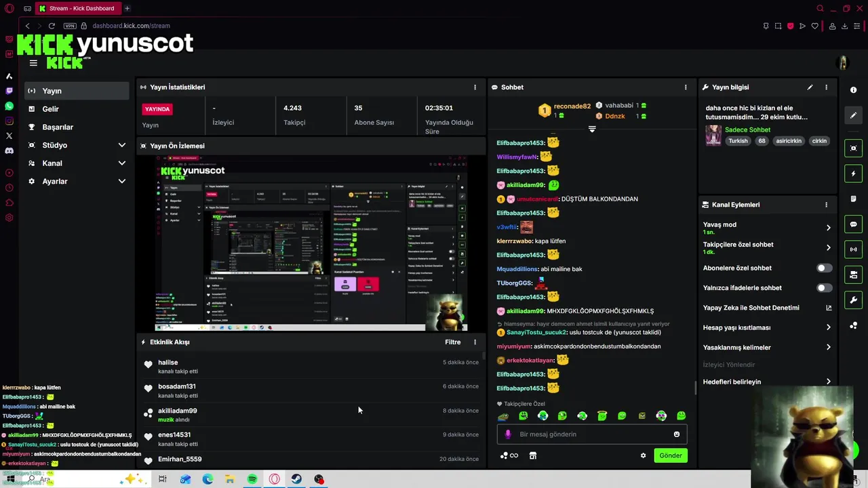The image size is (868, 488).
Task: Open a new browser tab
Action: (127, 8)
